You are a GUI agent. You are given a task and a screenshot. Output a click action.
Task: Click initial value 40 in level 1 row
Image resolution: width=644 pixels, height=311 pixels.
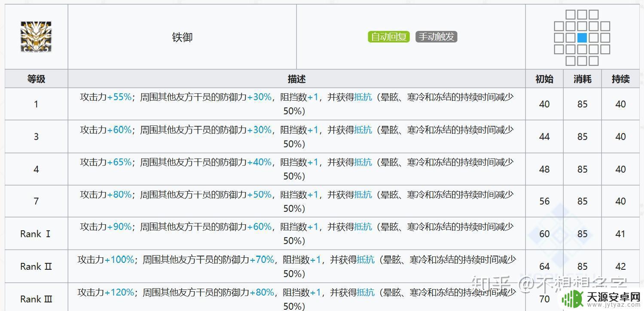pyautogui.click(x=544, y=104)
